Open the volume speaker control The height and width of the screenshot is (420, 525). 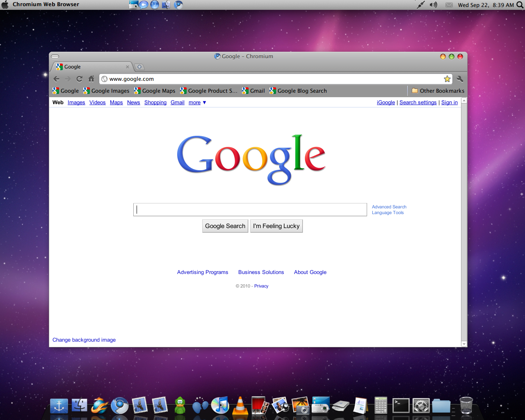click(433, 5)
